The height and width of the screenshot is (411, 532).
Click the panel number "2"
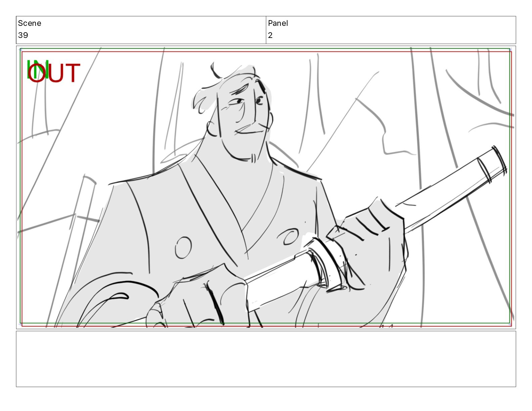270,35
